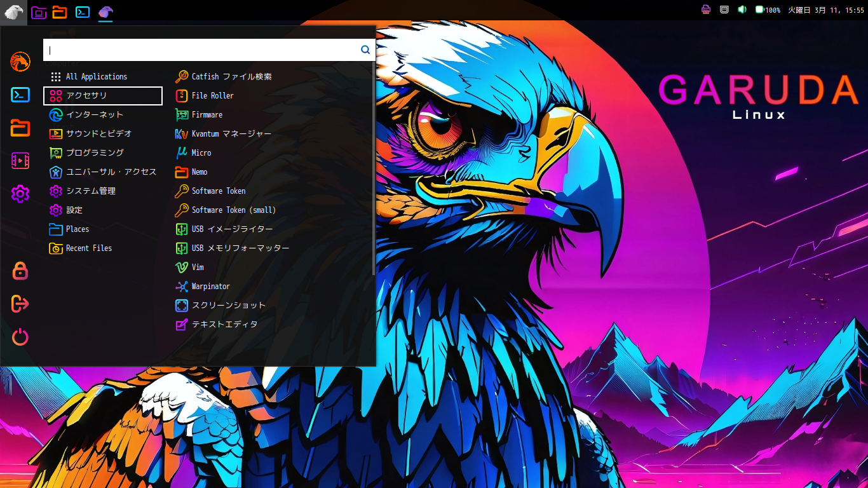
Task: Open the purple settings gear in the sidebar
Action: click(20, 194)
